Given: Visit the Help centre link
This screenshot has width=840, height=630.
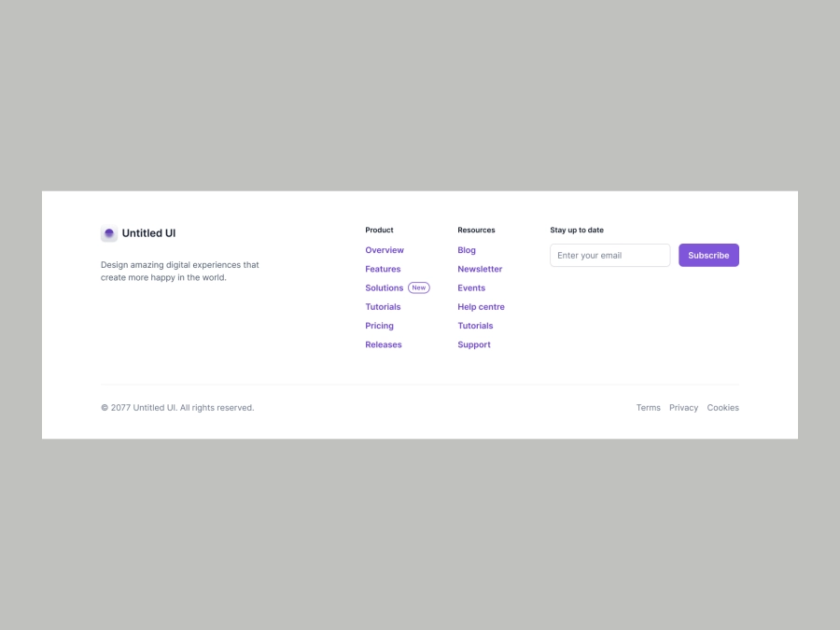Looking at the screenshot, I should pyautogui.click(x=481, y=307).
